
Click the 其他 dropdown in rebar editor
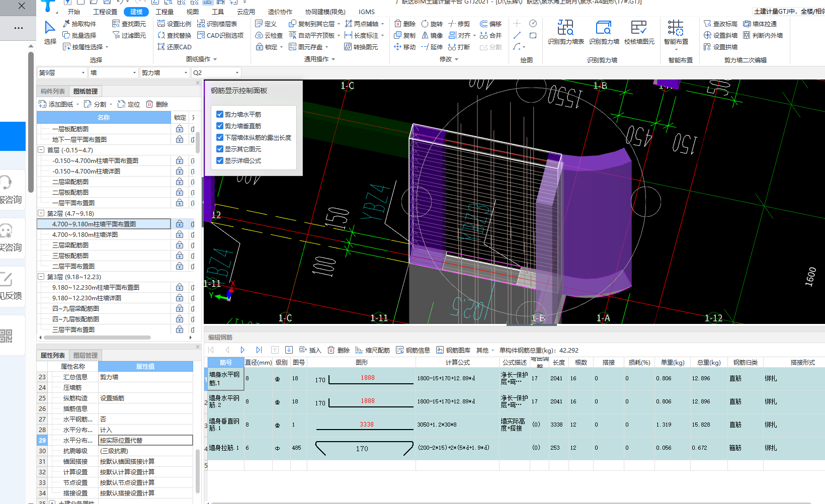(485, 350)
